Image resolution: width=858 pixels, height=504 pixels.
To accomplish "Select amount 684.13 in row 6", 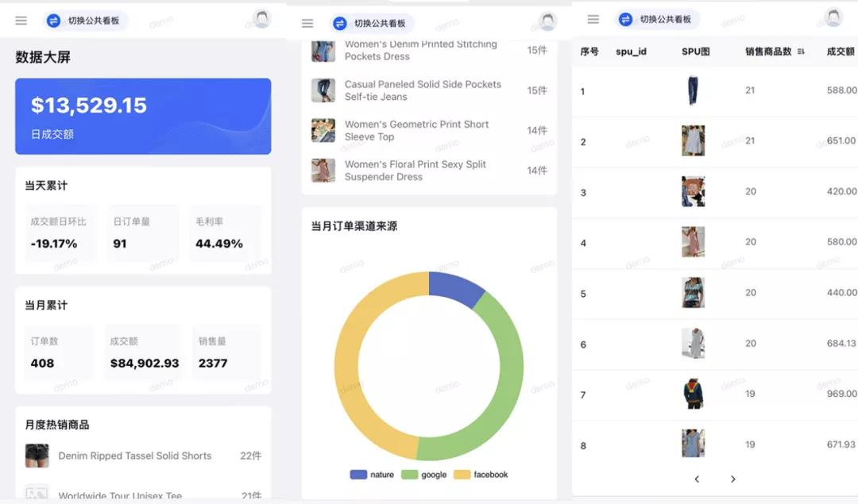I will coord(841,344).
